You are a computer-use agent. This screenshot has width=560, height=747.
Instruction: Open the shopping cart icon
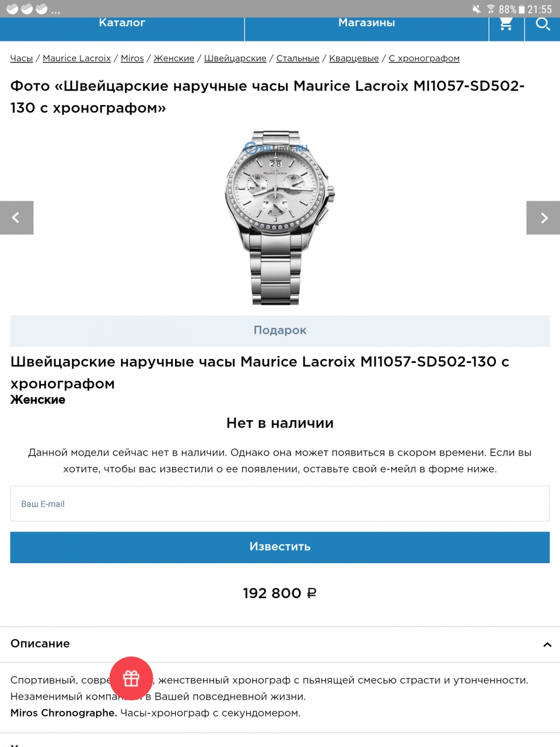506,25
